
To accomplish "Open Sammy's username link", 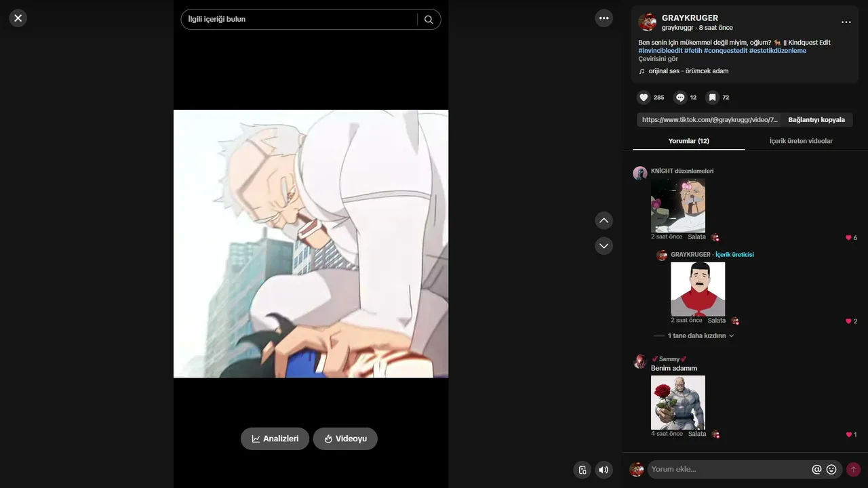I will 669,359.
